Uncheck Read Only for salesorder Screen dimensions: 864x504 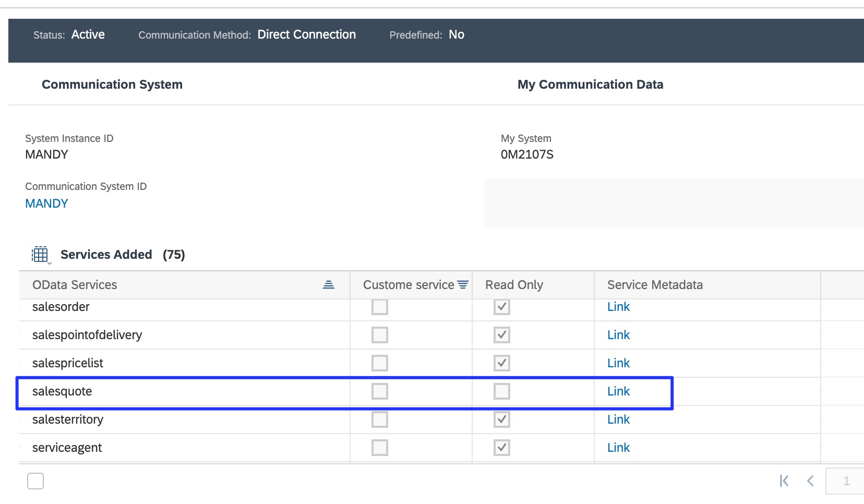[501, 307]
